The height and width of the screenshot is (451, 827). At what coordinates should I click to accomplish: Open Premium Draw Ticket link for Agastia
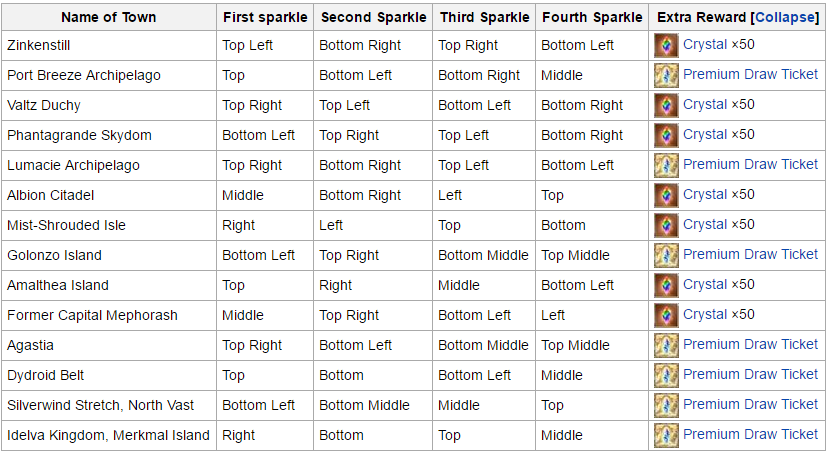pos(750,344)
